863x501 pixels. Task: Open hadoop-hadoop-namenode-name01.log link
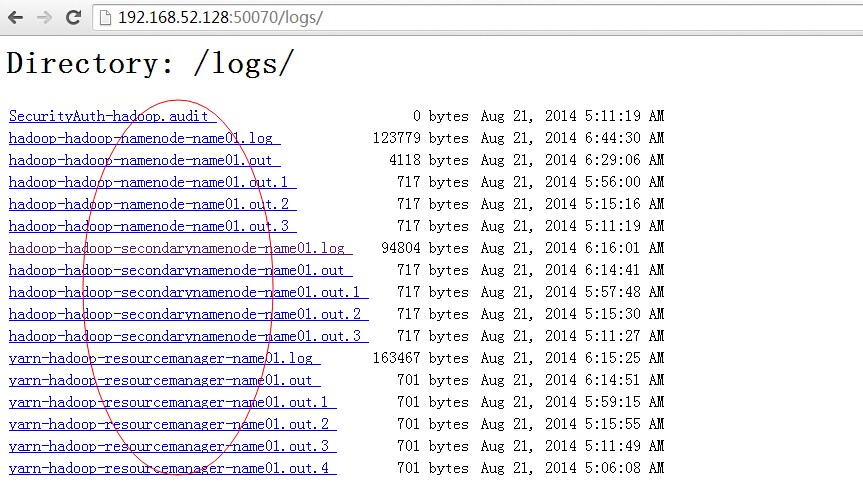pyautogui.click(x=142, y=138)
